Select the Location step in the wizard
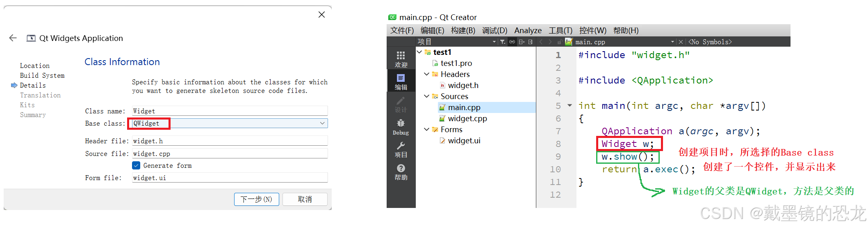 35,65
